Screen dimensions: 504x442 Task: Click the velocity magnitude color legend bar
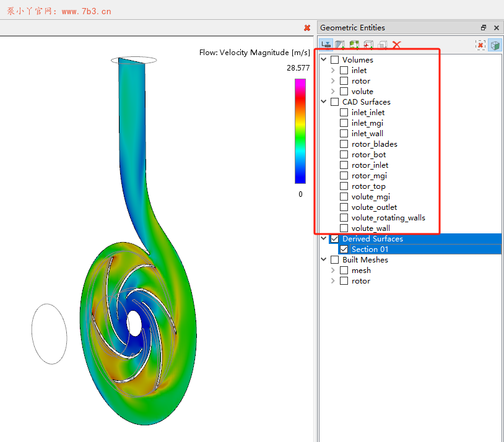point(300,131)
